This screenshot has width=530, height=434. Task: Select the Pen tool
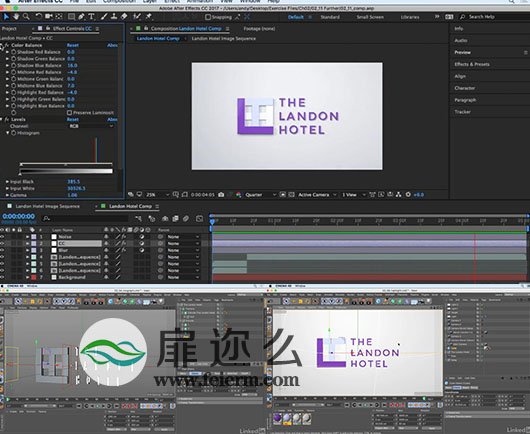tap(81, 16)
